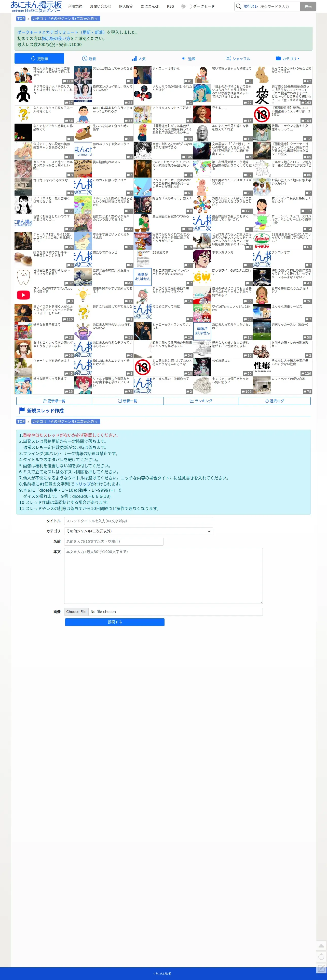327x980 pixels.
Task: Click the search keyword input field
Action: point(279,6)
